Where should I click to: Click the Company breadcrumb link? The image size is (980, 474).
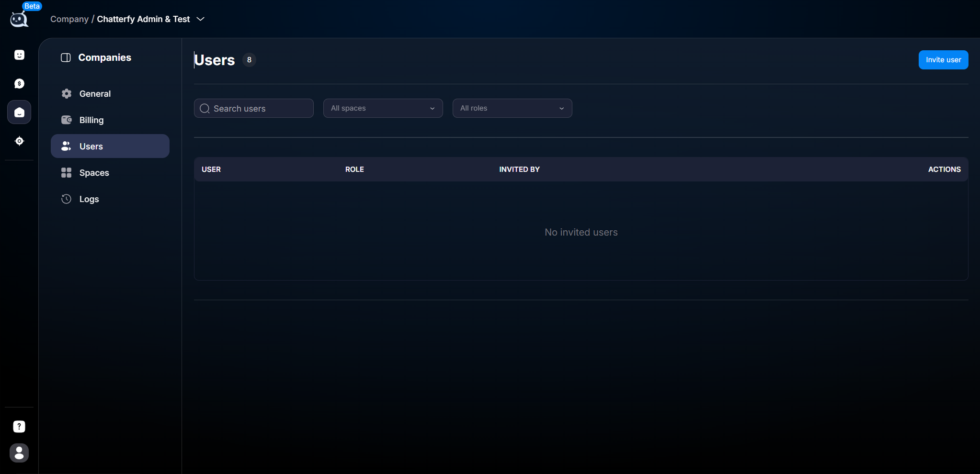pos(69,19)
